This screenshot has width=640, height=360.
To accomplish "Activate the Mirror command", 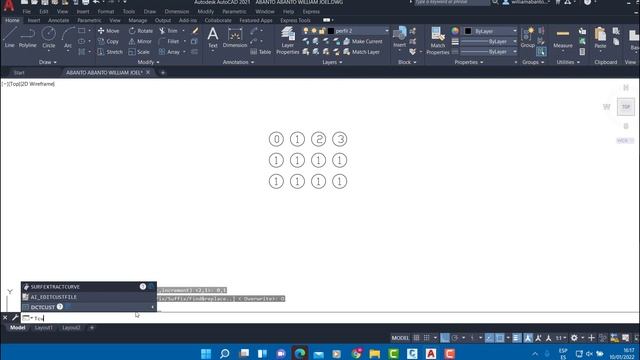I will [140, 42].
